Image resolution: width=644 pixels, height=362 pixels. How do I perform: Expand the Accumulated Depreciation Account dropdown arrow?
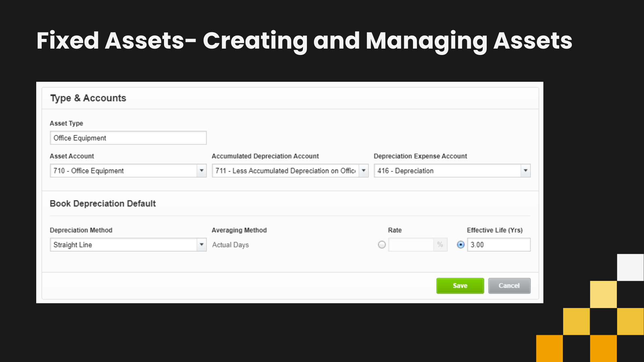(x=364, y=171)
